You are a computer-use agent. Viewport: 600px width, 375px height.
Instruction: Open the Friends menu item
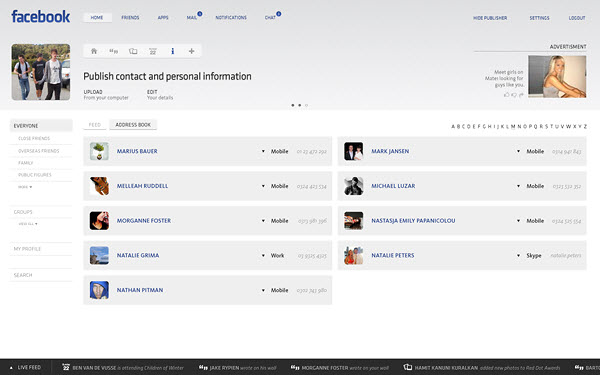[x=130, y=18]
